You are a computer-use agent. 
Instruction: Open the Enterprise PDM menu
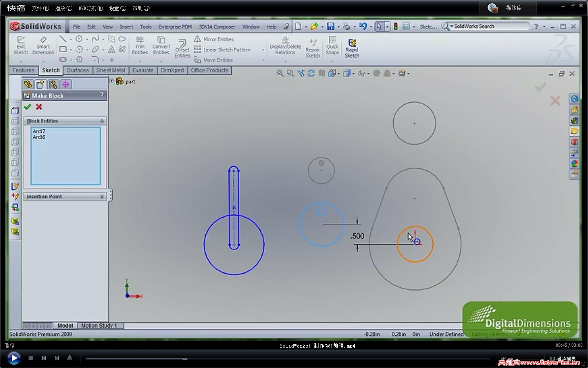175,27
